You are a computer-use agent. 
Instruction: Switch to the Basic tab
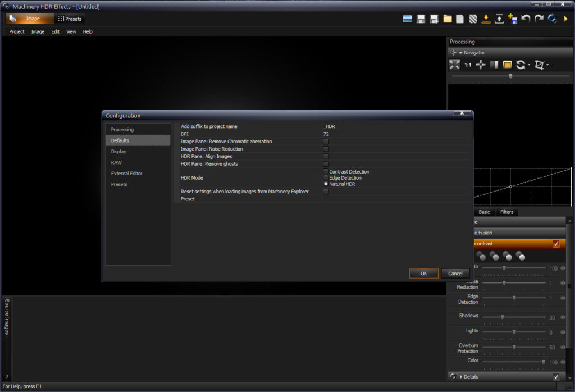coord(484,212)
